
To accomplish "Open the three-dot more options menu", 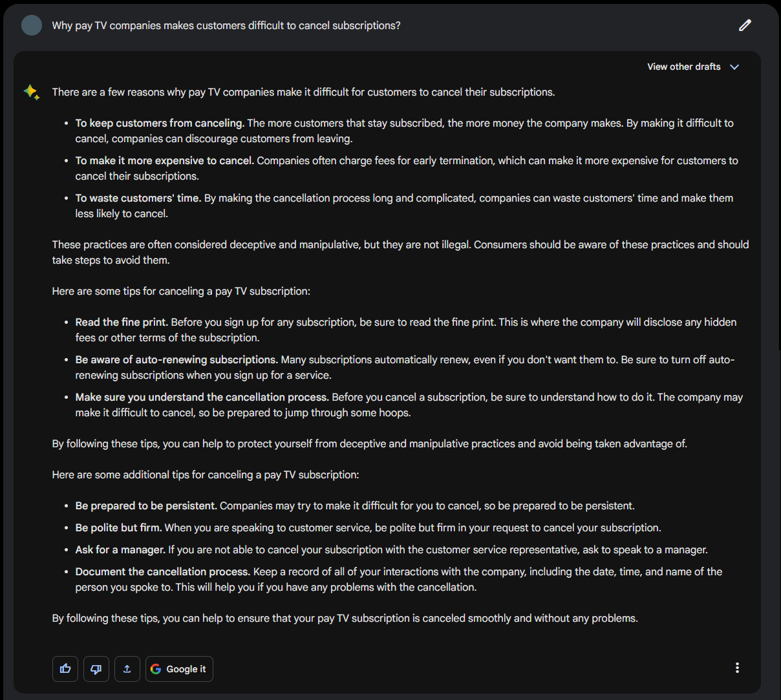I will (x=737, y=668).
